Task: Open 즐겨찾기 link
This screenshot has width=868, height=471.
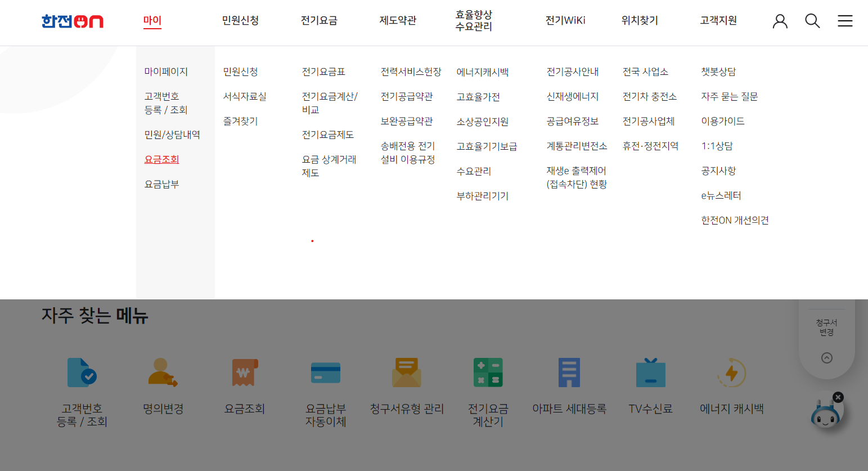Action: click(240, 122)
